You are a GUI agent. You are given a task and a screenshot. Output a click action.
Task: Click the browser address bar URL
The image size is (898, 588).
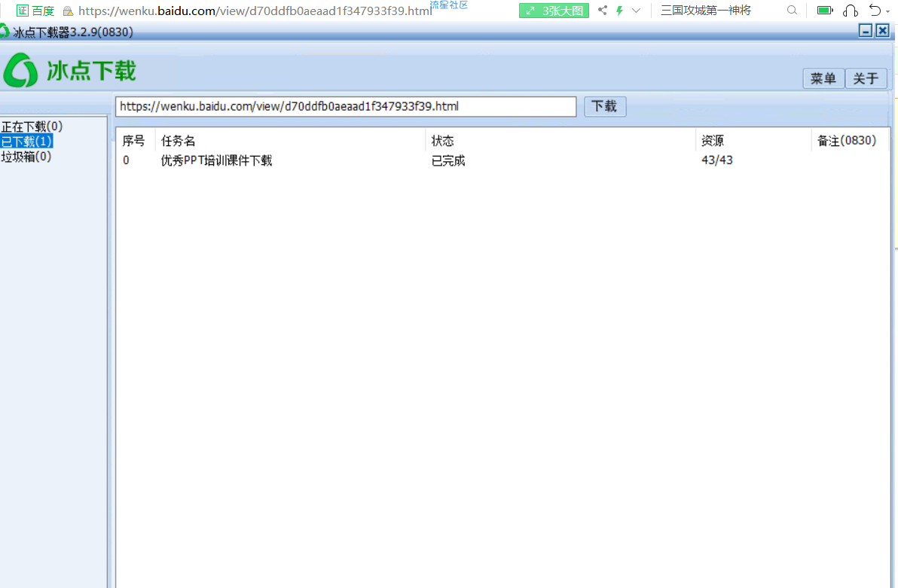pos(255,11)
